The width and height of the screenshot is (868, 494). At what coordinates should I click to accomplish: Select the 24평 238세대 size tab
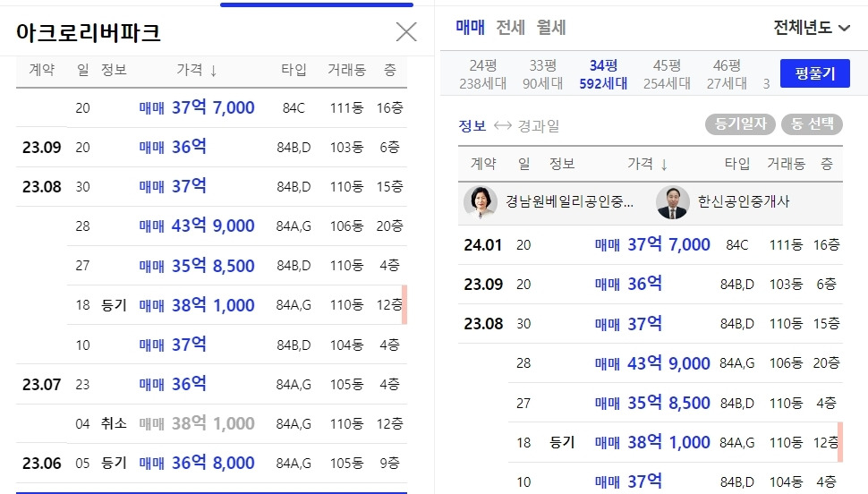482,74
